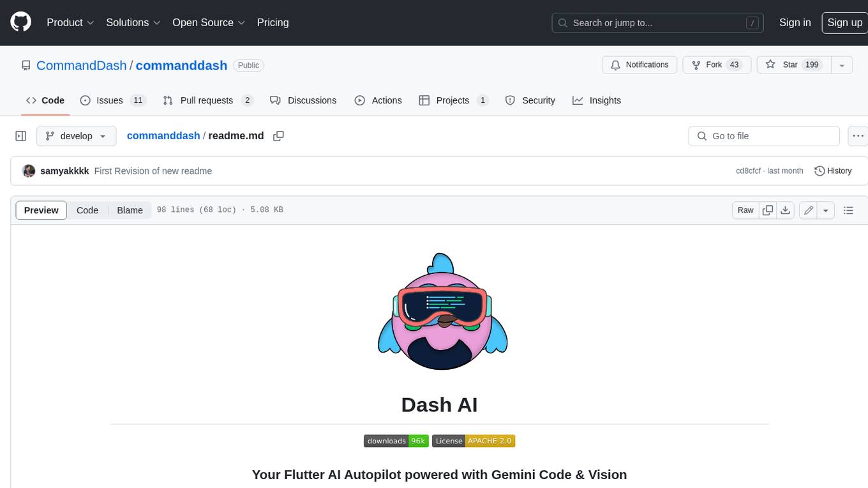Open the Insights tab
Viewport: 868px width, 488px height.
(x=597, y=100)
